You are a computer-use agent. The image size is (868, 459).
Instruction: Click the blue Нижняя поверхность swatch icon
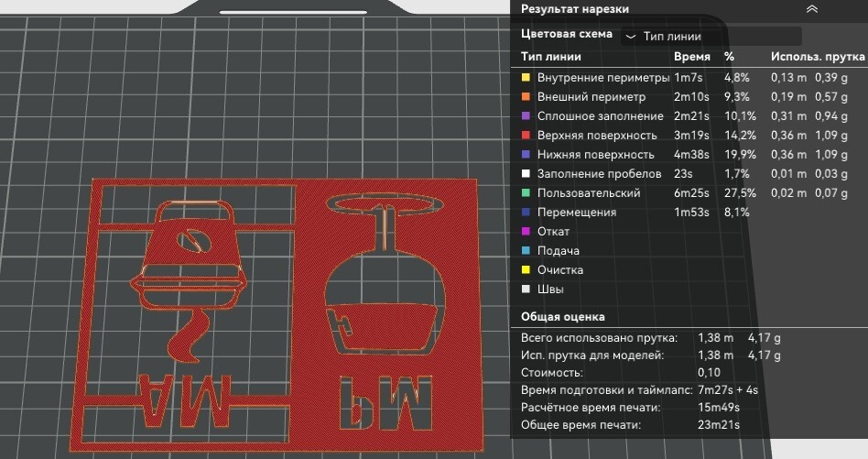[526, 155]
